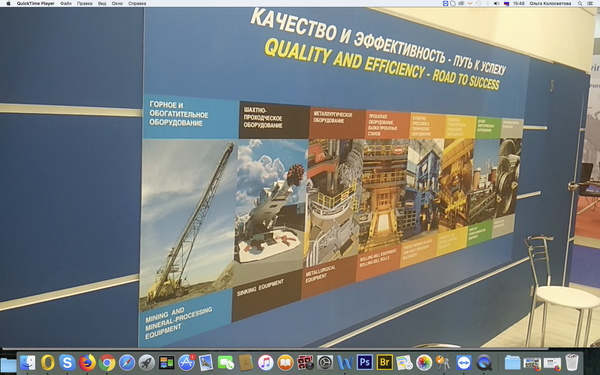Open Maps in the Dock

click(404, 362)
